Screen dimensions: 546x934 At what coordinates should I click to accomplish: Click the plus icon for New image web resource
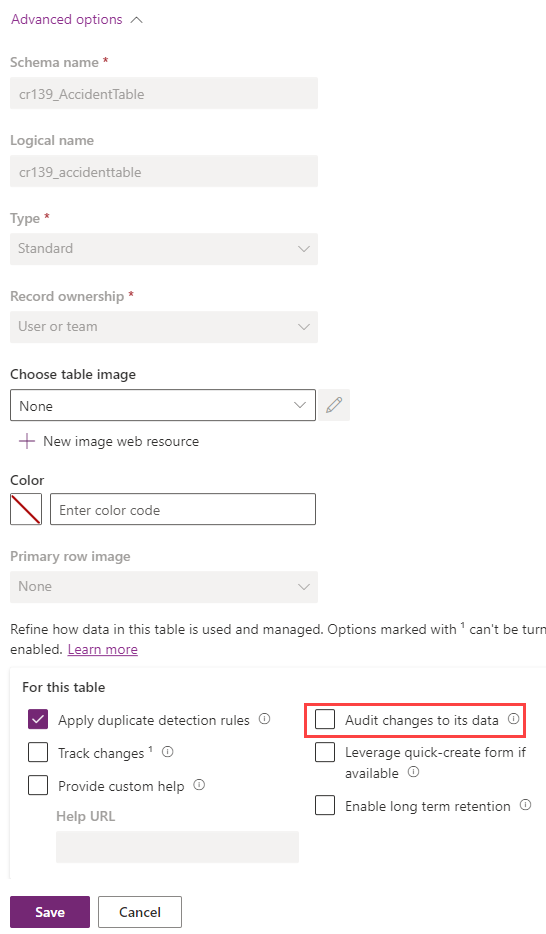pos(27,441)
